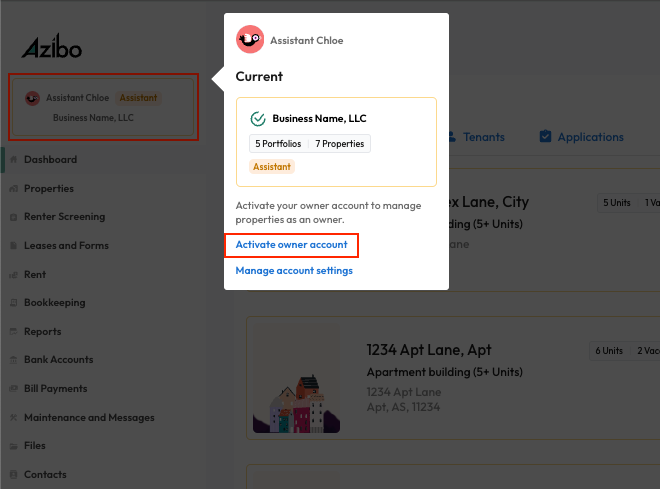Click the small Chloe avatar in sidebar
The width and height of the screenshot is (660, 489).
point(32,98)
